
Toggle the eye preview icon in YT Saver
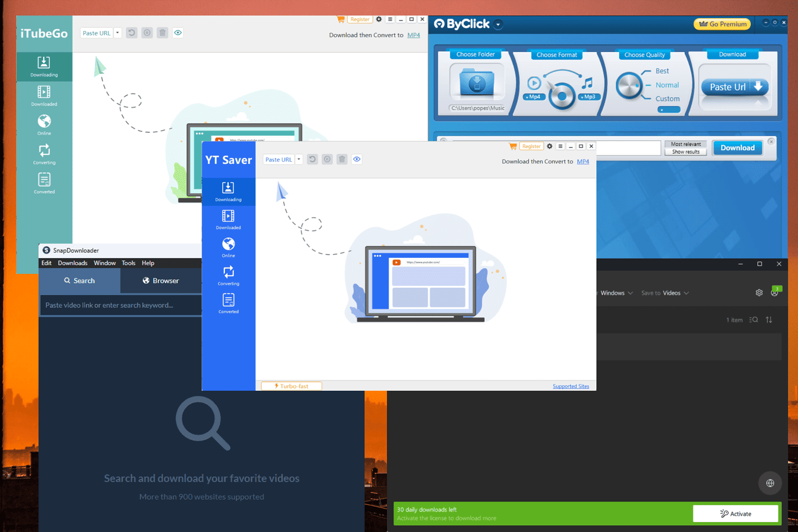(x=356, y=159)
